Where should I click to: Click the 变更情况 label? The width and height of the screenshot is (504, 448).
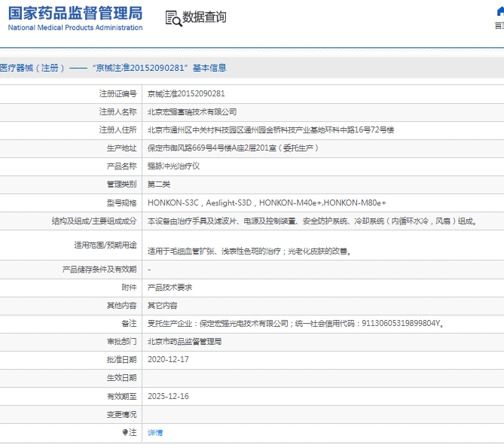pos(122,415)
